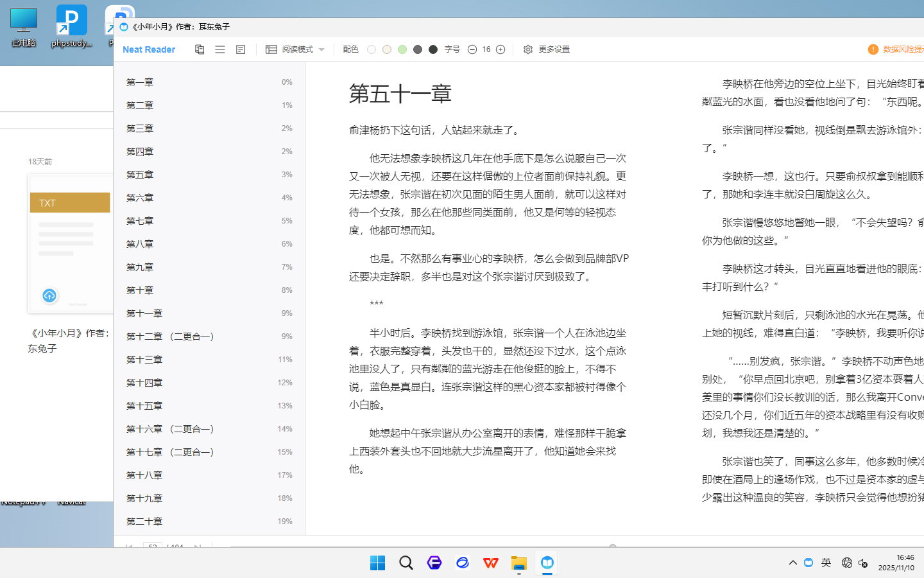
Task: Show hidden system tray icons chevron
Action: pyautogui.click(x=793, y=563)
